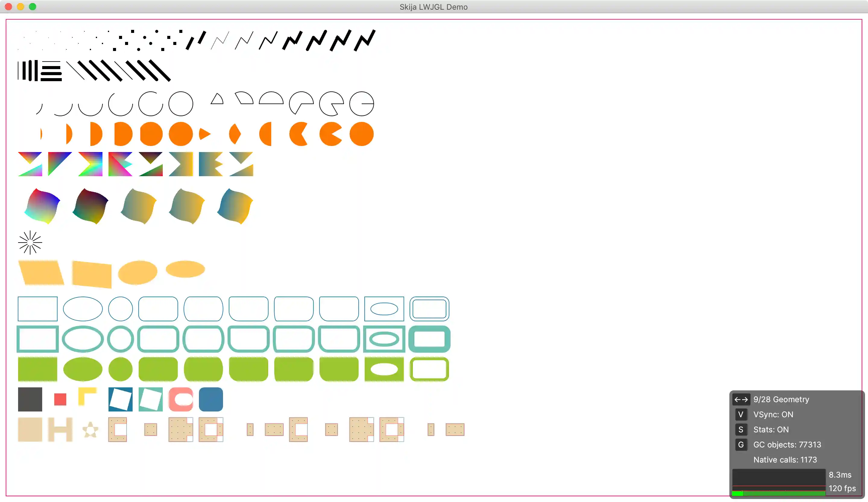Image resolution: width=868 pixels, height=502 pixels.
Task: Click the "VSync: ON" label
Action: 773,415
